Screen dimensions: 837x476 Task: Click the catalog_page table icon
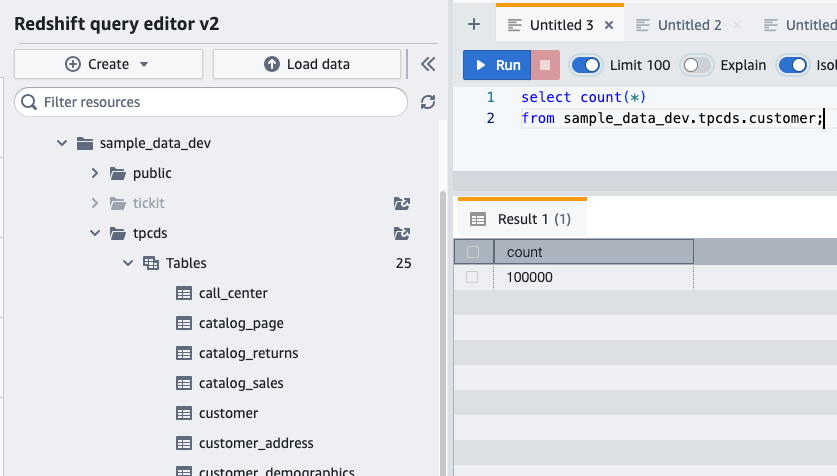(184, 323)
